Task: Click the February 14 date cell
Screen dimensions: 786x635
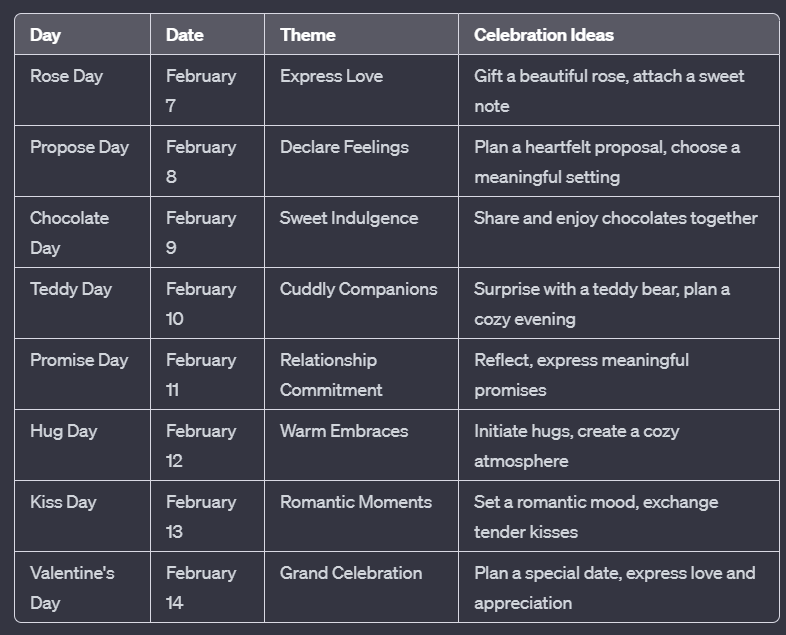Action: click(x=208, y=587)
